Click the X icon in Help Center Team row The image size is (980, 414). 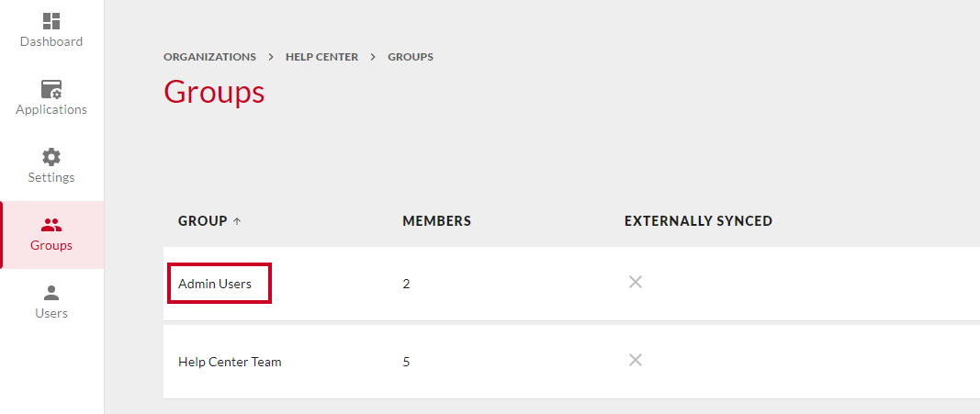635,360
